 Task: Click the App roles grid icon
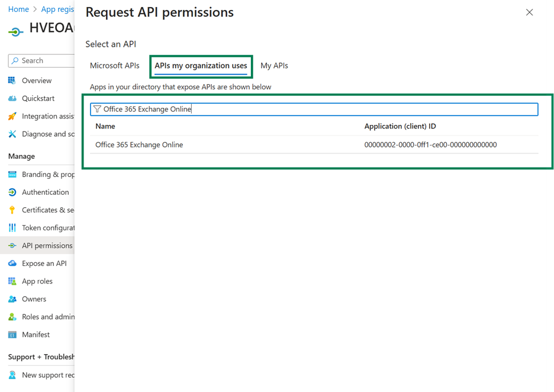[12, 281]
